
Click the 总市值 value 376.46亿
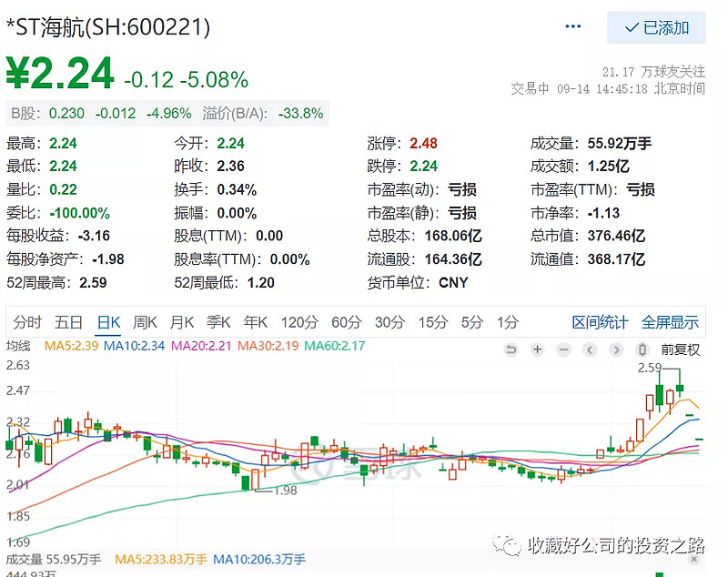[x=616, y=236]
